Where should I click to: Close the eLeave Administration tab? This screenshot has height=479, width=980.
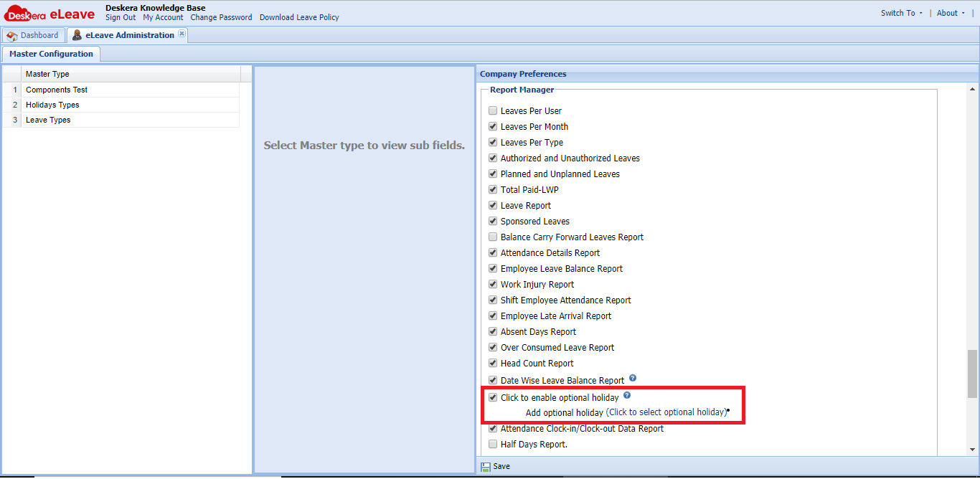point(182,34)
